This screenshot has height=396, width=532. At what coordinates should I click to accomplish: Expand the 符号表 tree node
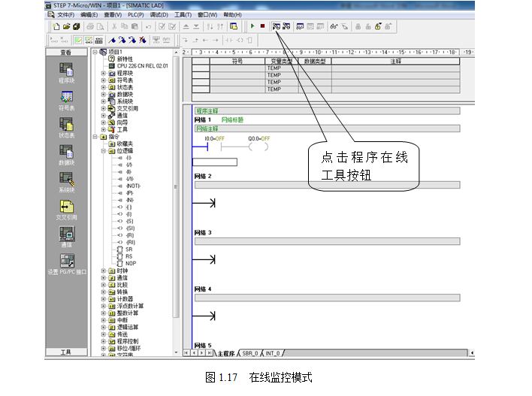click(x=104, y=80)
